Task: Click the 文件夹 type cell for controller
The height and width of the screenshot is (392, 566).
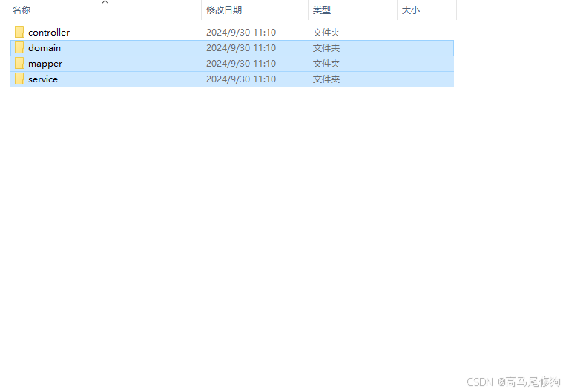Action: tap(326, 33)
